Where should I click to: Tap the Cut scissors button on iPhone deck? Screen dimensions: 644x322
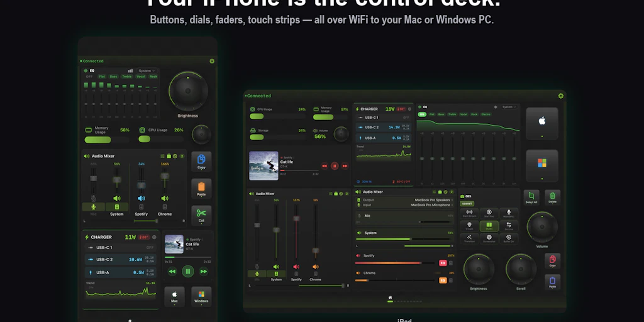[x=201, y=215]
